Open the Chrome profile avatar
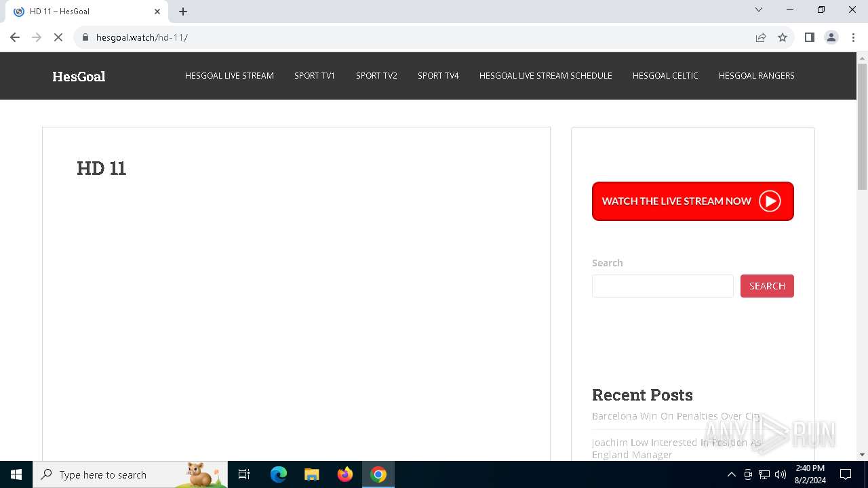 click(831, 37)
